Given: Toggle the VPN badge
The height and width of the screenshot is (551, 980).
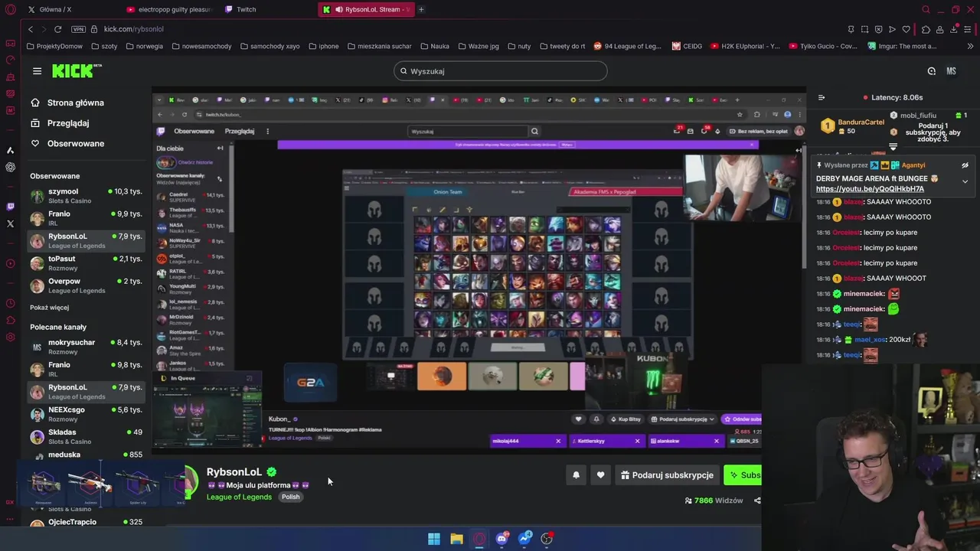Looking at the screenshot, I should coord(78,29).
